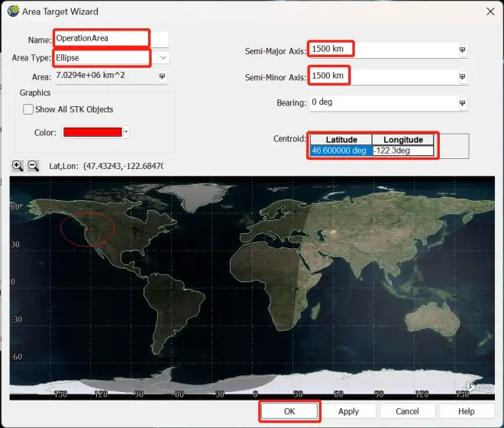Enable Show All STK Objects checkbox
504x428 pixels.
click(x=28, y=109)
